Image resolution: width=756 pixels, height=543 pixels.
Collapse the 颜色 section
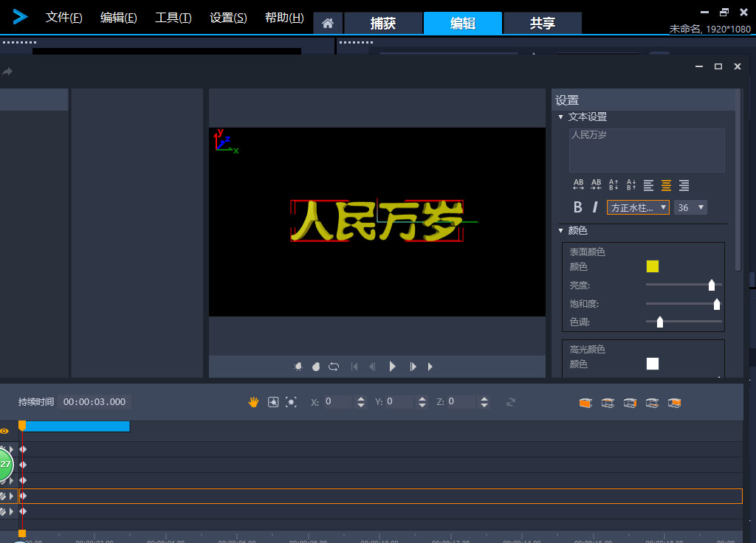tap(561, 230)
